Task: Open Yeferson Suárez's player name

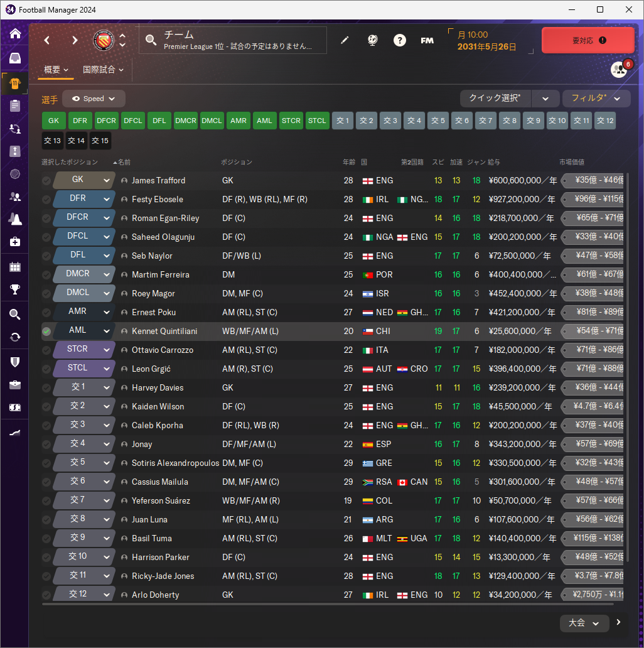Action: pos(161,501)
